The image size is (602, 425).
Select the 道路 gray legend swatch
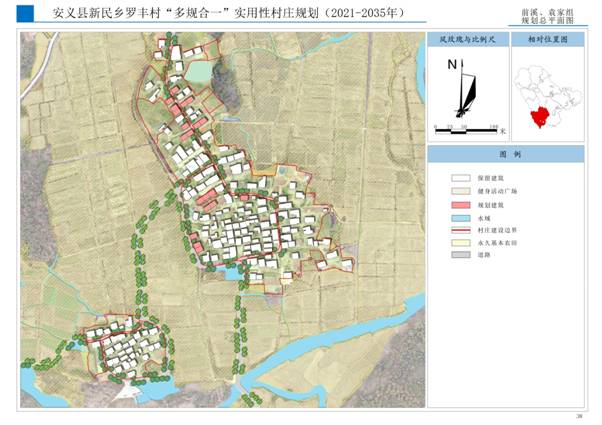[461, 255]
